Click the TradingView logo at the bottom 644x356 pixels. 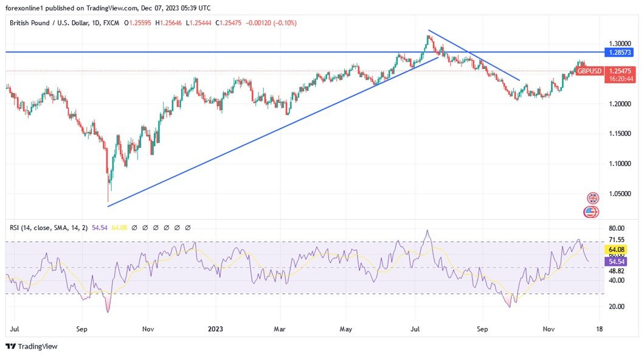tap(32, 346)
